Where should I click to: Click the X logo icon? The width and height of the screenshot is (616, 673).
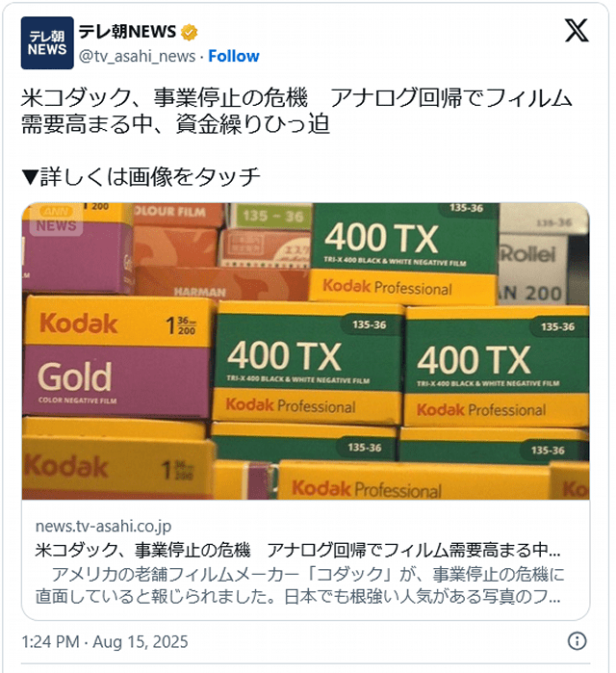(577, 30)
